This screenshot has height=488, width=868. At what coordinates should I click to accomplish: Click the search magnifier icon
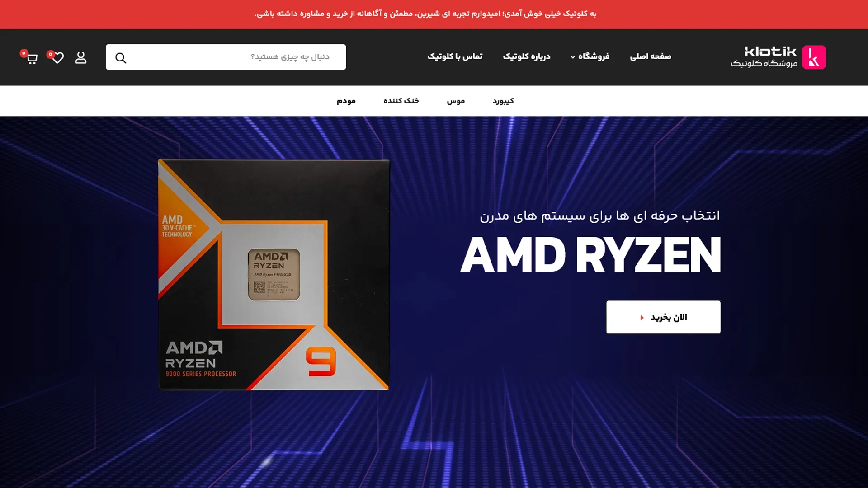[121, 58]
